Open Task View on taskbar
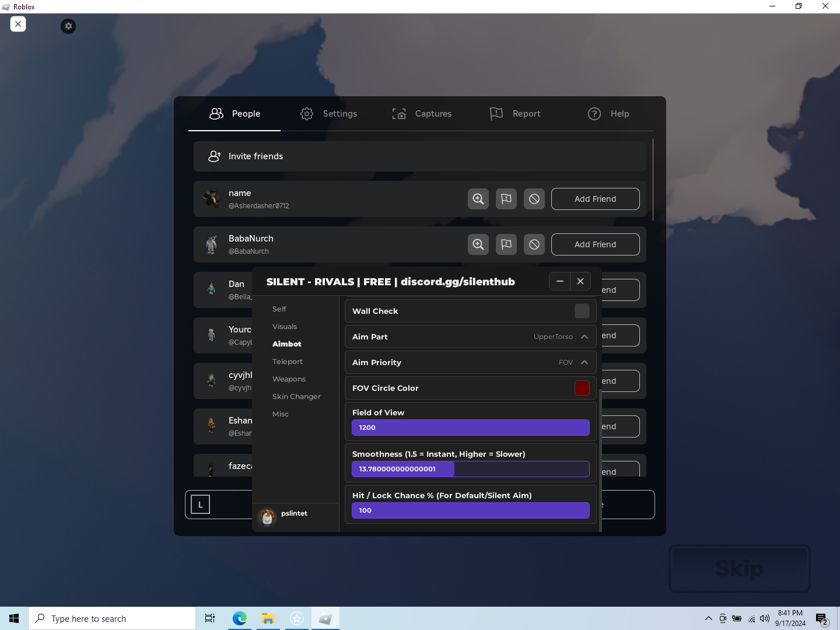 tap(210, 618)
